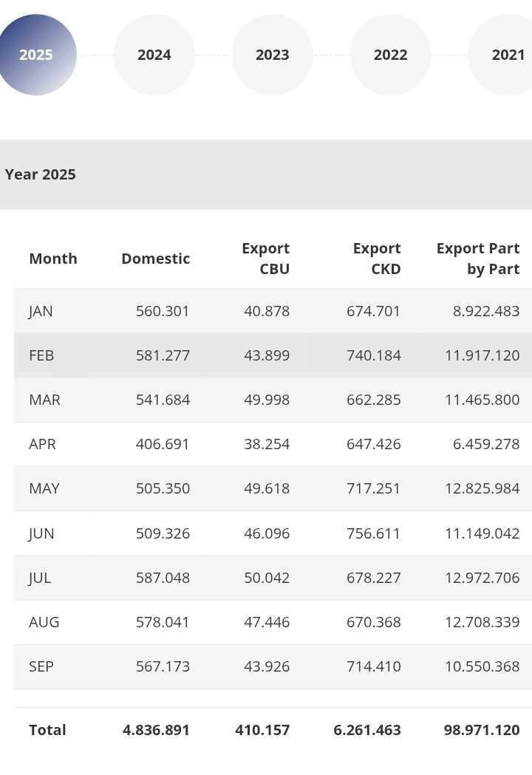This screenshot has height=775, width=532.
Task: Click the Total domestic figure 4.836.891
Action: 156,730
